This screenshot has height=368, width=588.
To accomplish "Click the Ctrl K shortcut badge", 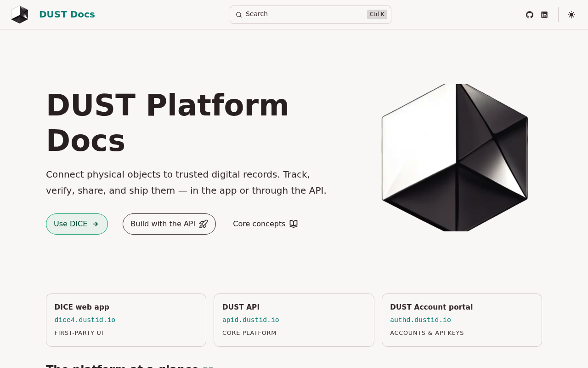I will (377, 14).
